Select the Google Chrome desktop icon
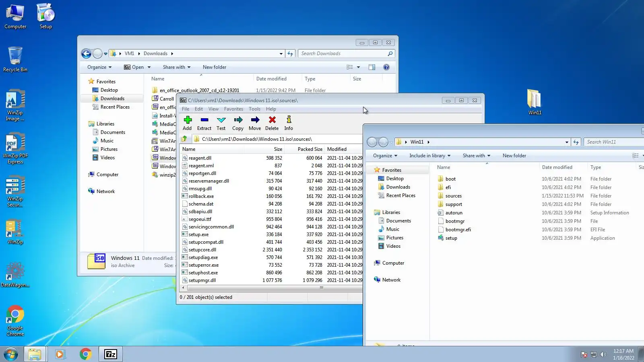 (15, 321)
